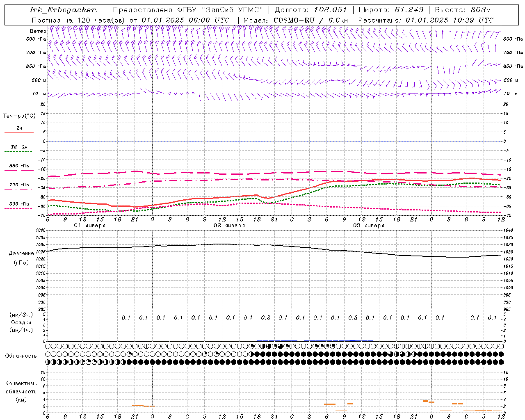Select the Облачность cloud cover row label
Screen dimensions: 525x420
coord(21,356)
